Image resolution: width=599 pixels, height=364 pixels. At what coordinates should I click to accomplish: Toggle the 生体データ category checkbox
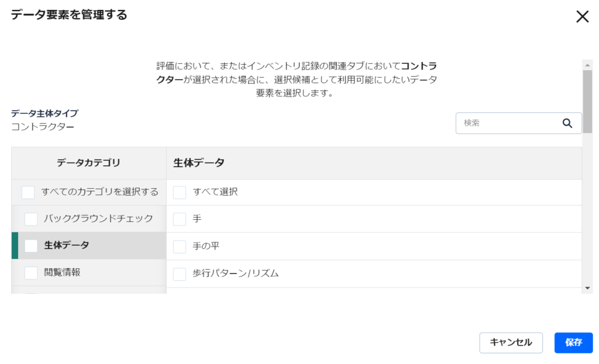pos(31,246)
